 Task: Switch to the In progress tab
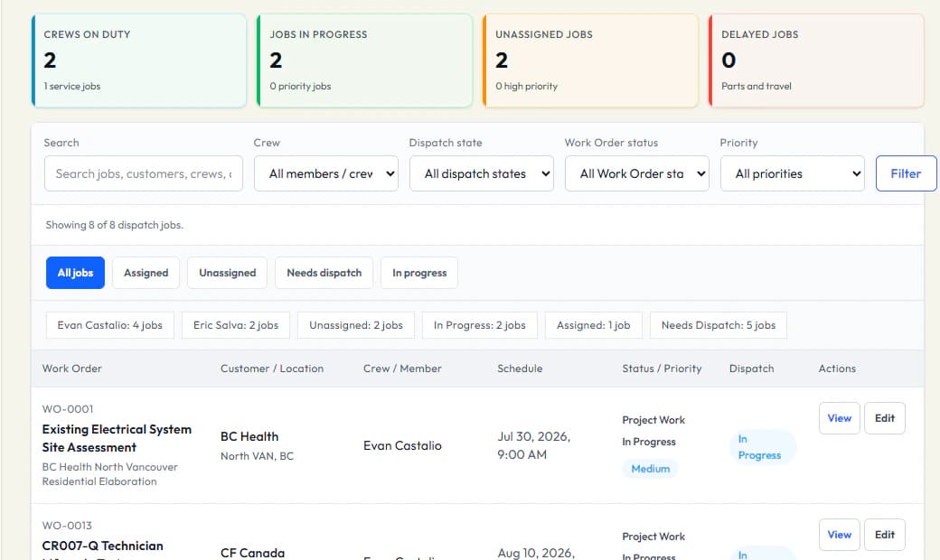(419, 273)
